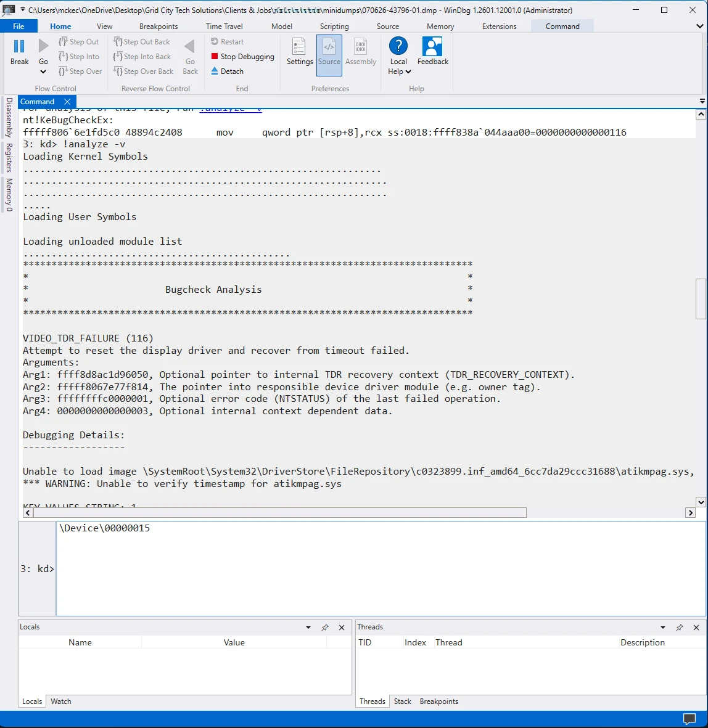Click horizontal scrollbar left arrow
Viewport: 708px width, 728px height.
point(28,513)
